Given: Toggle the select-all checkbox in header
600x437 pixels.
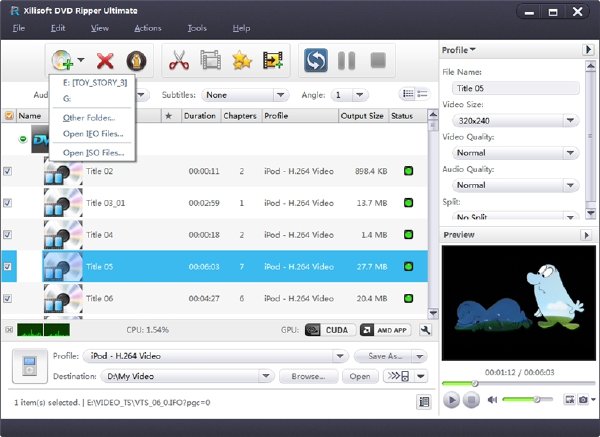Looking at the screenshot, I should (x=8, y=116).
